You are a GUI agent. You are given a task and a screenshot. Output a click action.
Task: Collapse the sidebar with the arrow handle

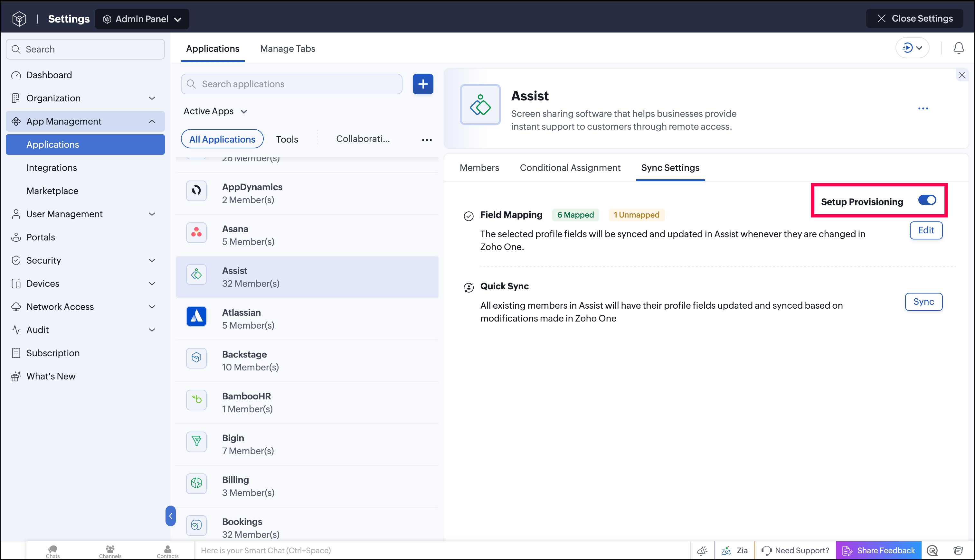pyautogui.click(x=170, y=516)
